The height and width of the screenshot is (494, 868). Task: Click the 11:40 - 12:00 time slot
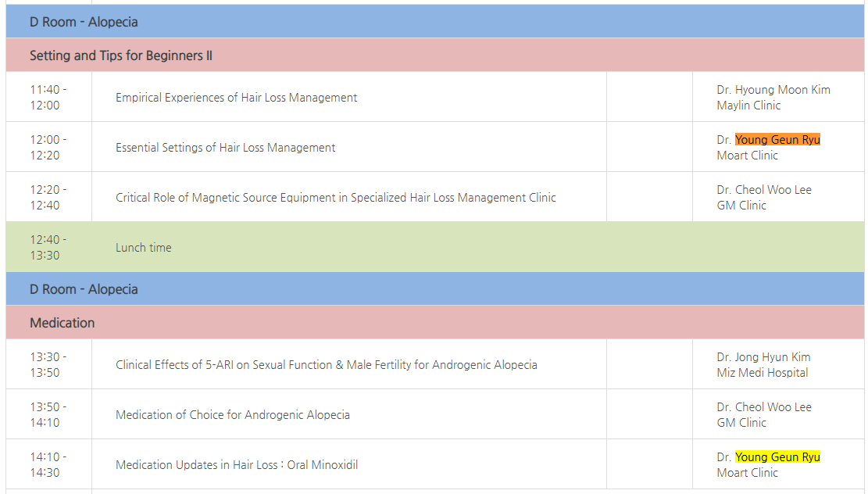[x=48, y=97]
